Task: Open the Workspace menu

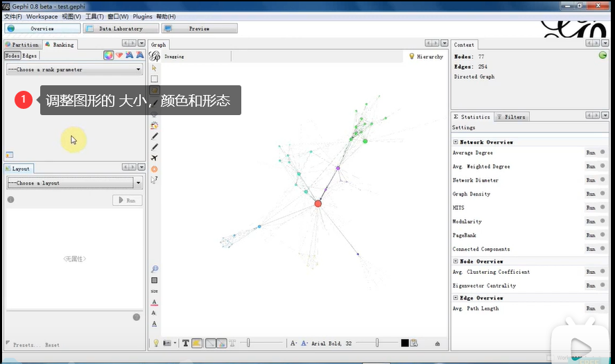Action: click(42, 17)
